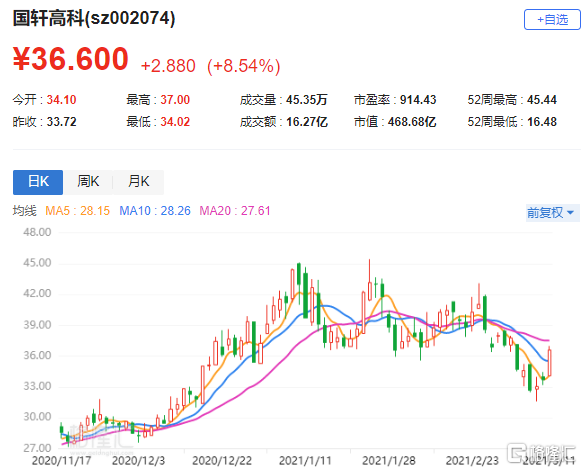
Task: Click the 42.00 y-axis label
Action: point(37,293)
